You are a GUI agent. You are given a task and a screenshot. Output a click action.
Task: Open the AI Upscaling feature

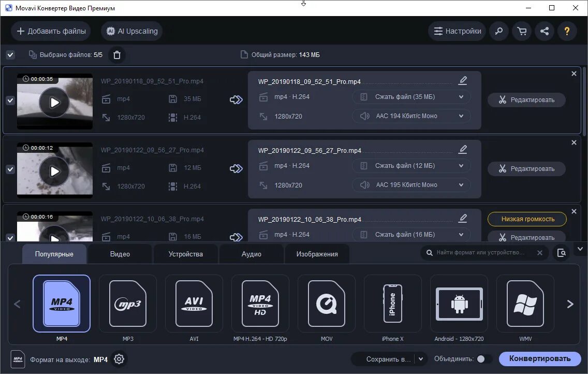click(131, 31)
